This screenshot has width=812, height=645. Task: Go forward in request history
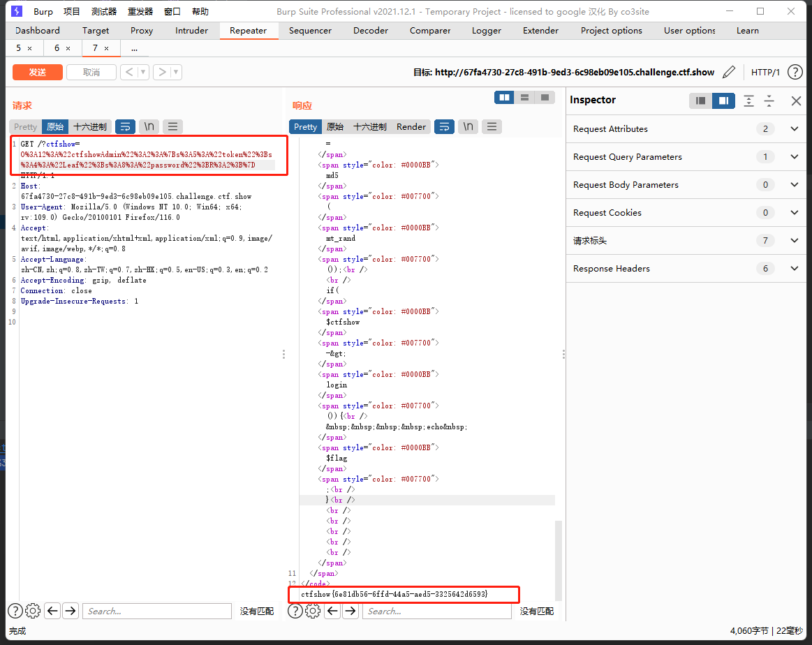click(162, 72)
